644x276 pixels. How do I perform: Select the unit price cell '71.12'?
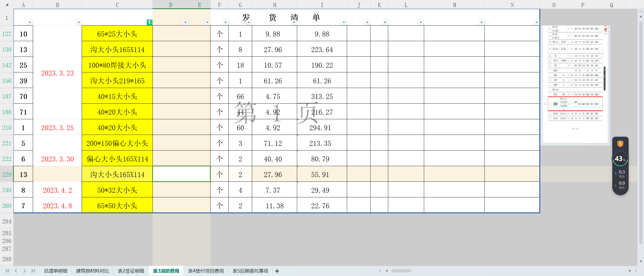(x=275, y=143)
